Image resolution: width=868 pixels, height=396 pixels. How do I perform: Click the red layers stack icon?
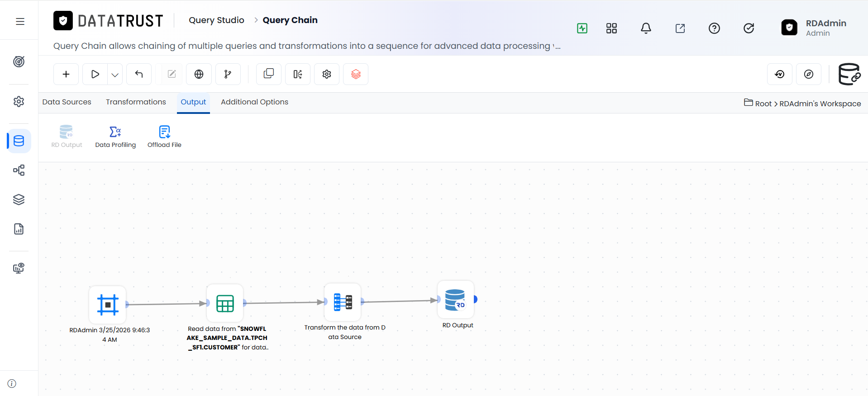point(356,74)
